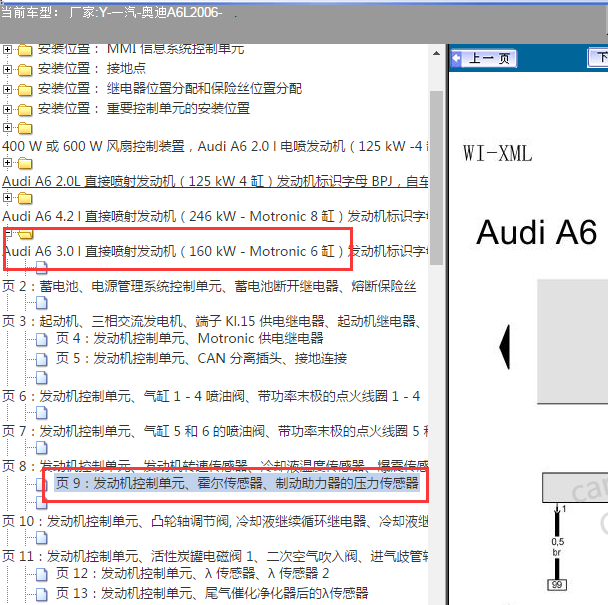Click terminal 99 box in wiring diagram
The image size is (608, 605).
click(557, 585)
